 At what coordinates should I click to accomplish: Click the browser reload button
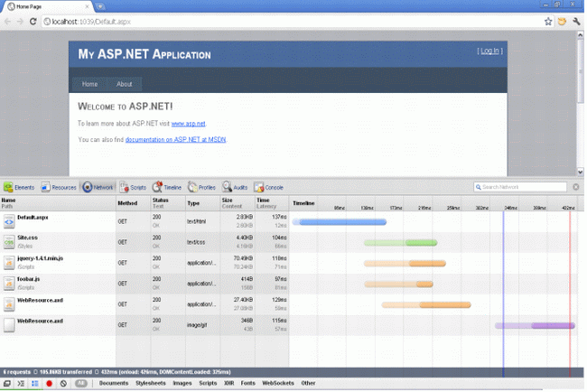[33, 22]
